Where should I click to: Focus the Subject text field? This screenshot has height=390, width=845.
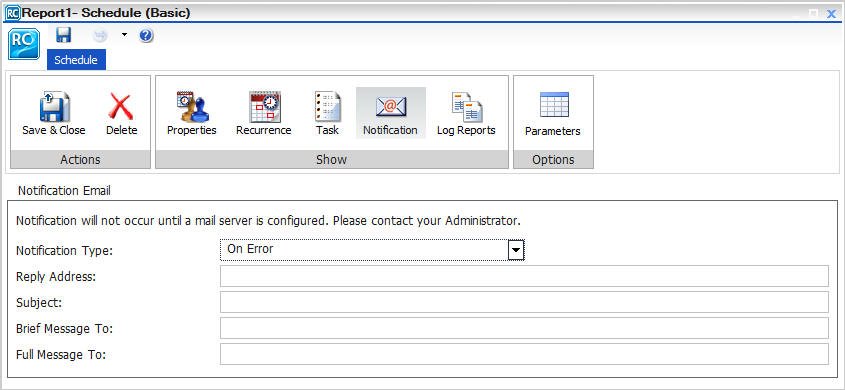(524, 302)
